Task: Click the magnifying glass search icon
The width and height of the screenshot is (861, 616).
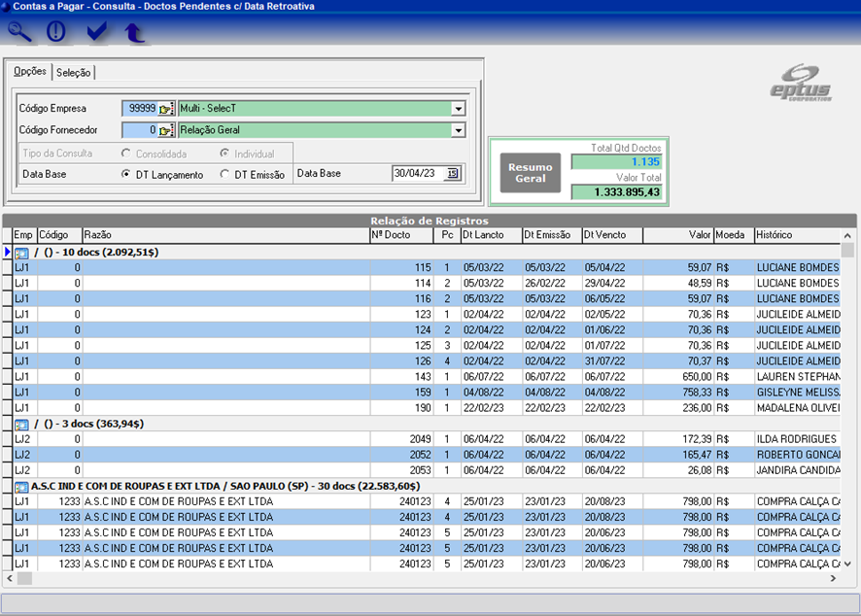Action: [19, 31]
